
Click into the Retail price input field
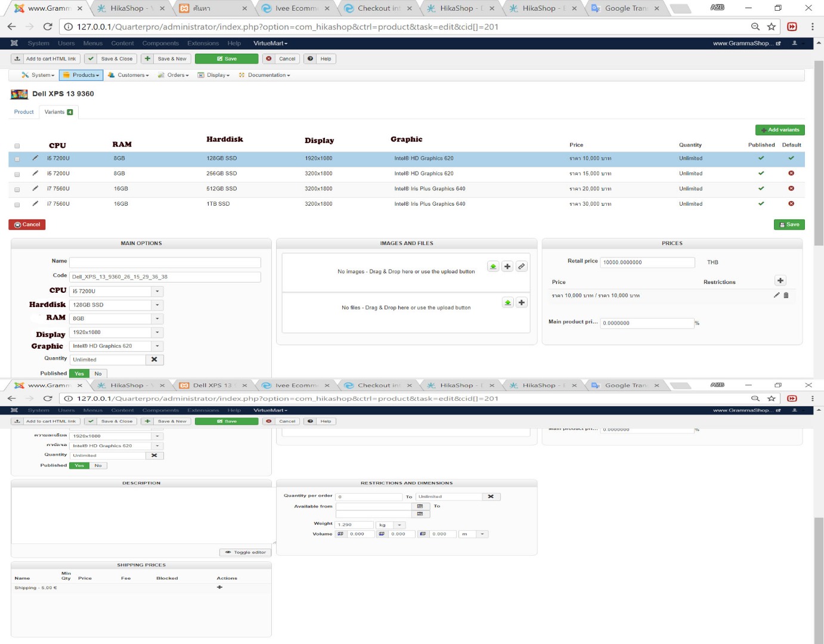point(647,262)
